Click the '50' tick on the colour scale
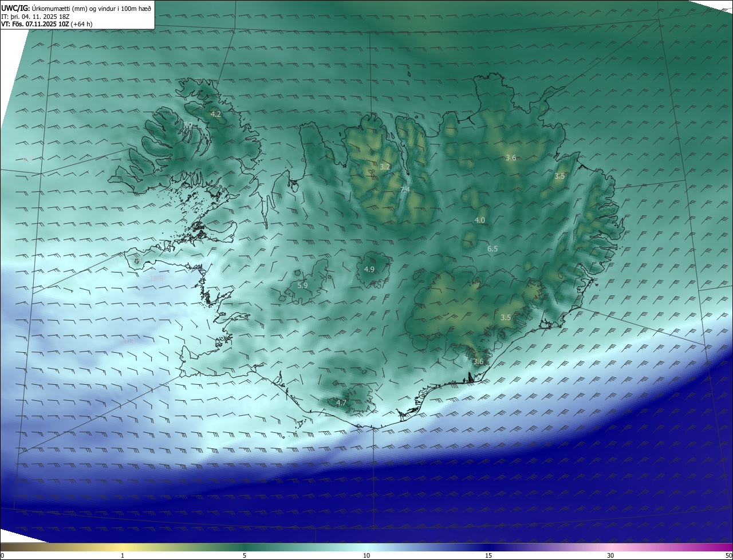 728,555
